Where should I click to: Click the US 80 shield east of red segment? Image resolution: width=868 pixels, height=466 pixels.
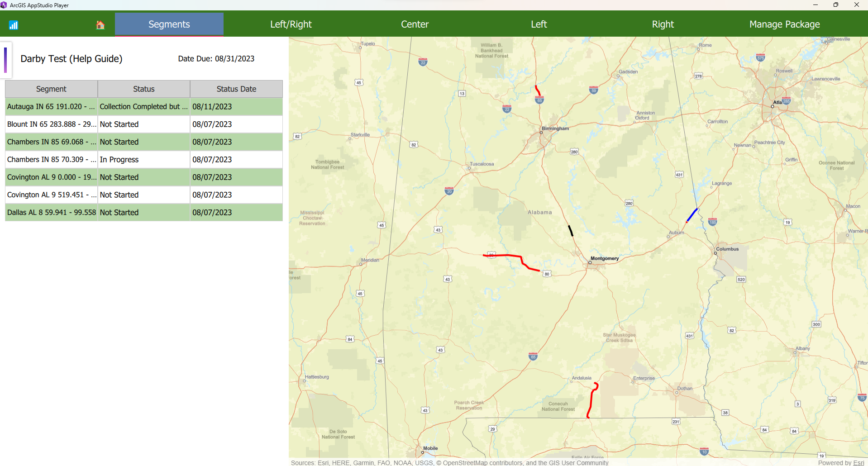tap(547, 274)
